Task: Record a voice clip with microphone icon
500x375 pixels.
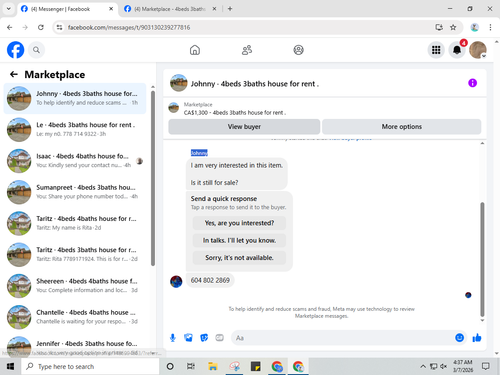Action: coord(173,338)
